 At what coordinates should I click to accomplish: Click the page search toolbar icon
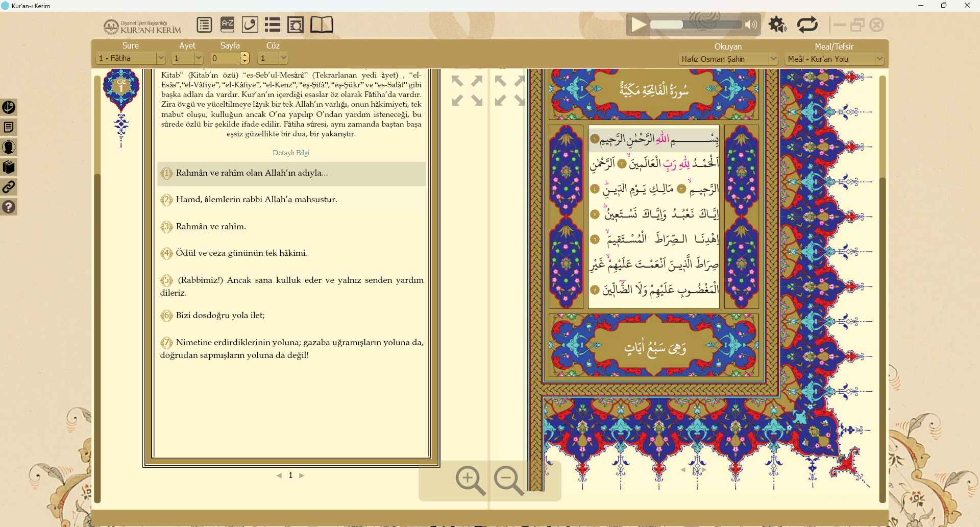[296, 25]
